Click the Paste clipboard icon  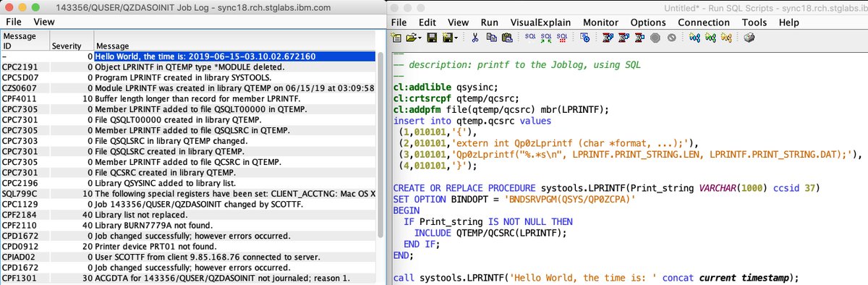[507, 38]
